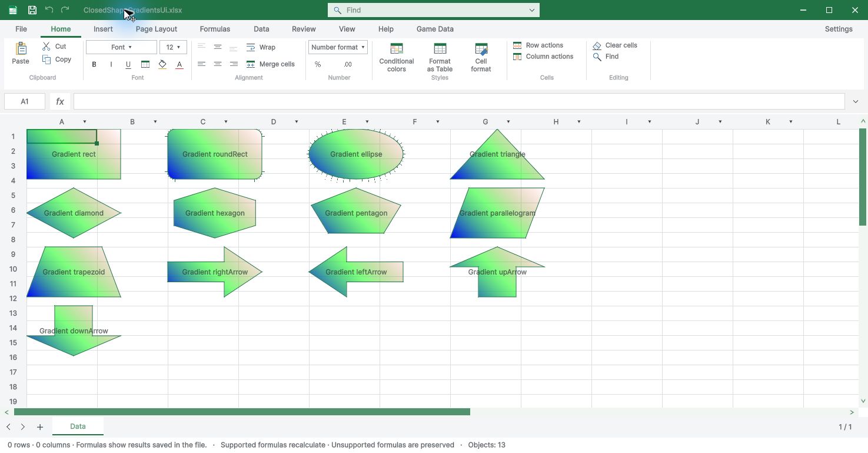Screen dimensions: 868x453
Task: Open the font size 12 dropdown
Action: (x=173, y=47)
